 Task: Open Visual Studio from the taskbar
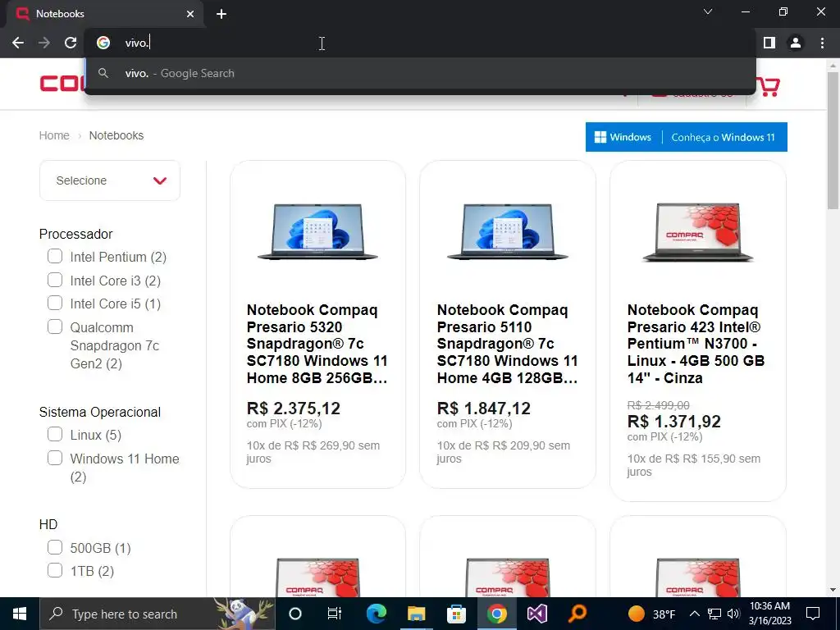pos(536,614)
